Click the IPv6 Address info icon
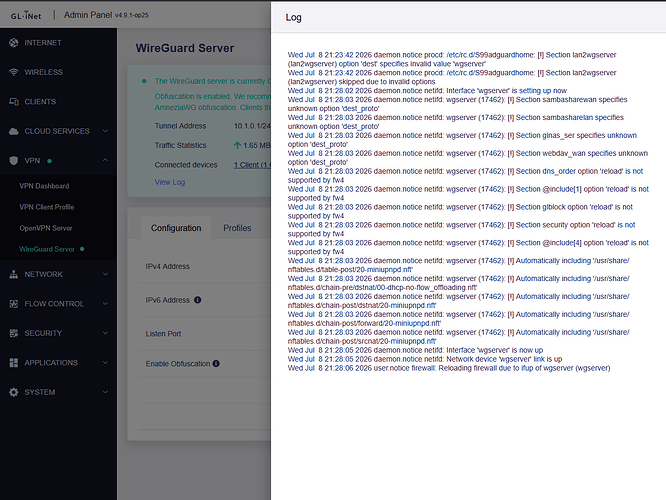666x500 pixels. click(x=198, y=300)
